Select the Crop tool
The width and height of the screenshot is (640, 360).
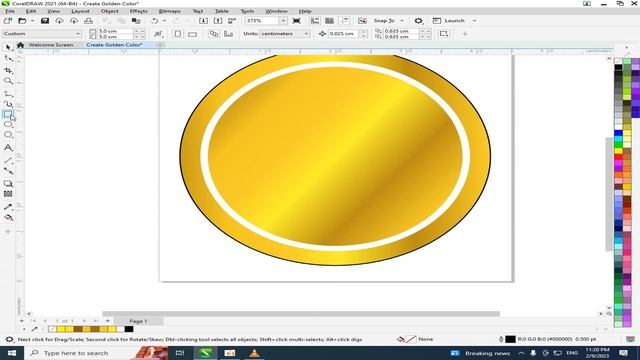coord(8,71)
